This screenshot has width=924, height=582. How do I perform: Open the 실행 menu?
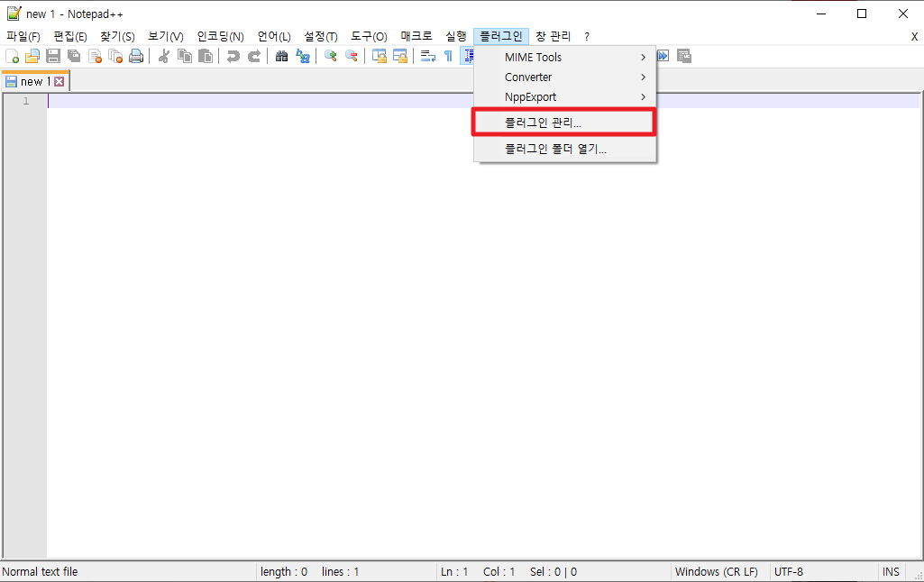click(455, 37)
